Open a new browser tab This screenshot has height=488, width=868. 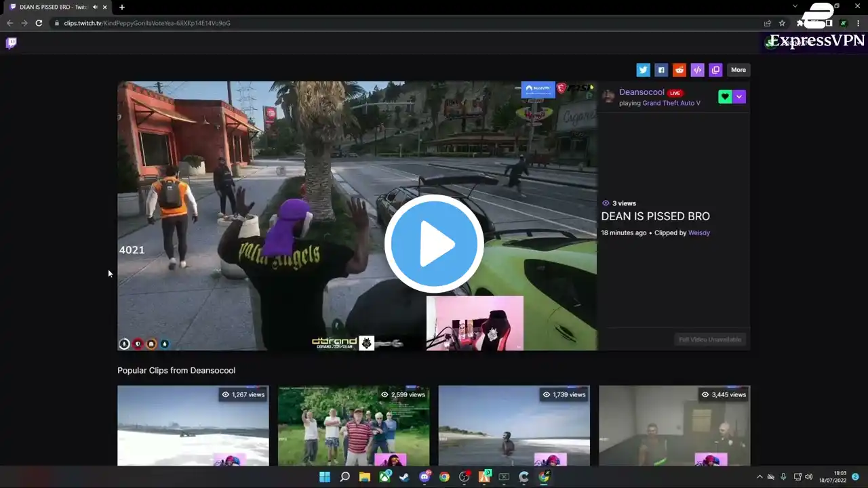122,7
